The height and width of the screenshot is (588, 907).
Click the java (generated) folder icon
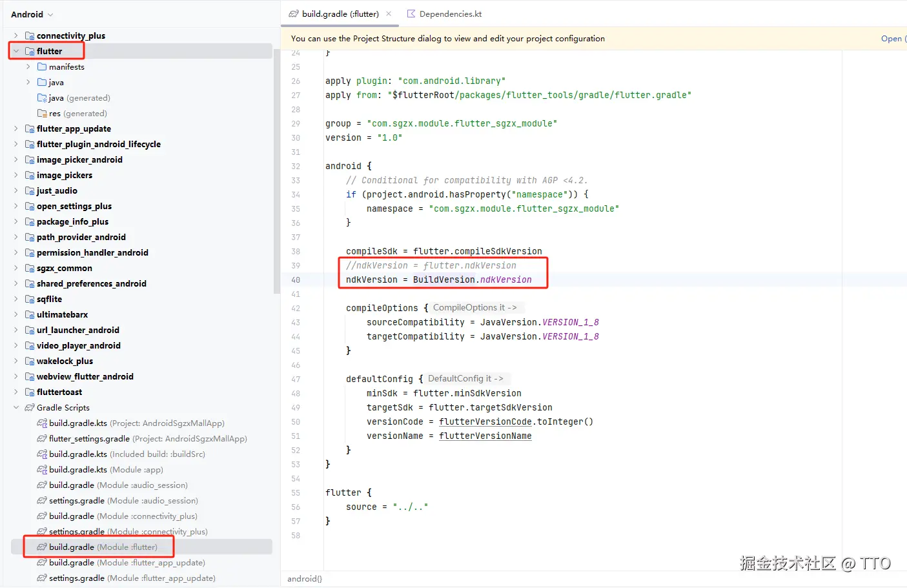click(42, 97)
